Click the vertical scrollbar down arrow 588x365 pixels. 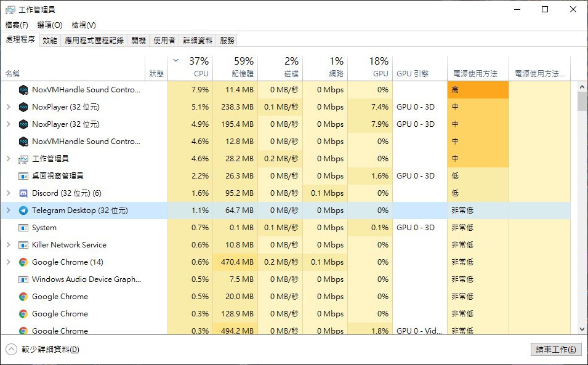pyautogui.click(x=582, y=329)
